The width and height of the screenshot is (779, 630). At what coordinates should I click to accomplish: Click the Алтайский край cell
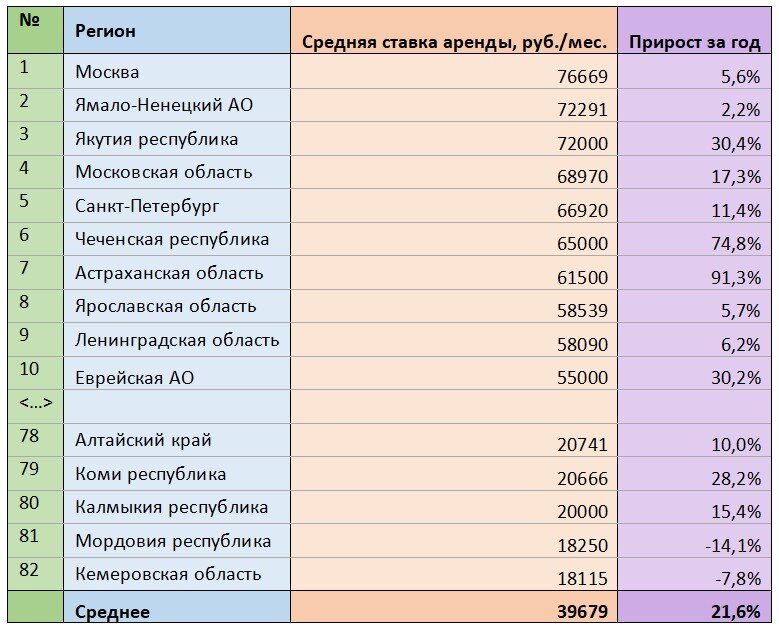tap(143, 440)
